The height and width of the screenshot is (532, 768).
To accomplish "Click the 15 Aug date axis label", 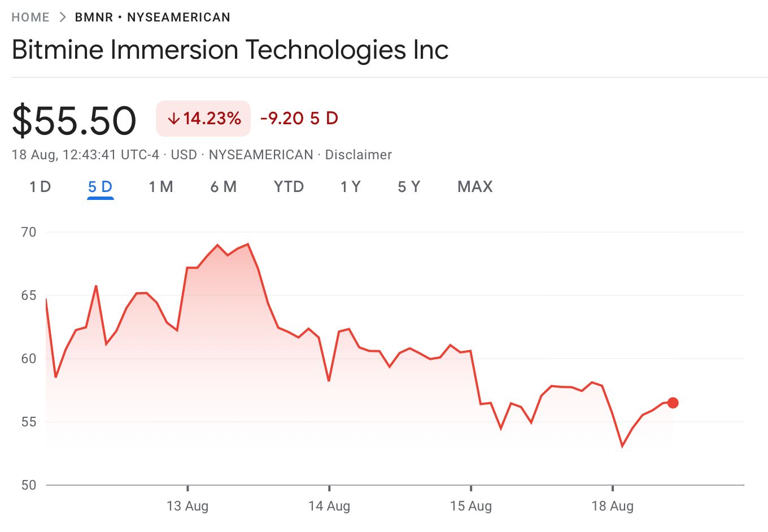I will 471,506.
